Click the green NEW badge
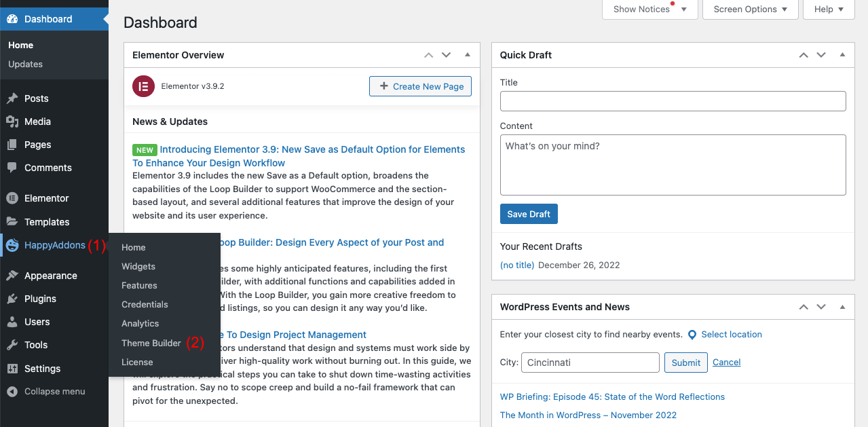Viewport: 868px width, 427px height. [145, 150]
